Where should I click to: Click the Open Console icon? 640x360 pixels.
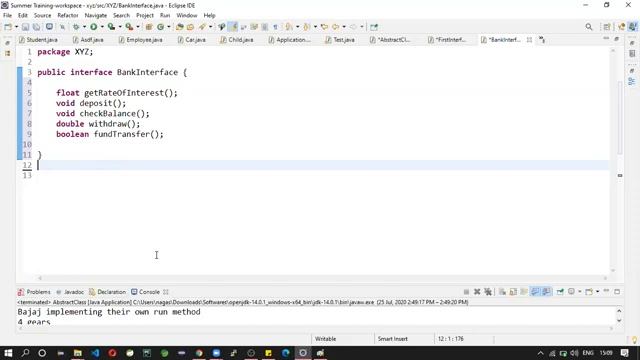pos(589,291)
